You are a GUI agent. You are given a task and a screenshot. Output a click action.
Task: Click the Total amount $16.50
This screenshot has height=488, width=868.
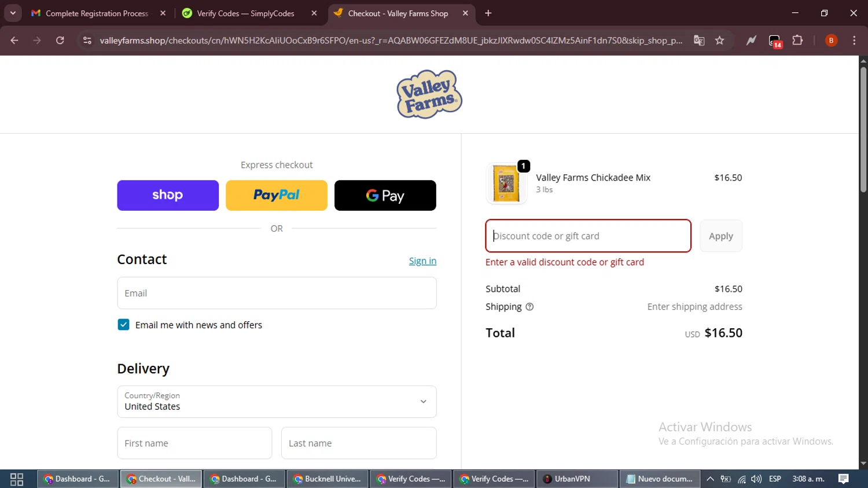click(723, 333)
